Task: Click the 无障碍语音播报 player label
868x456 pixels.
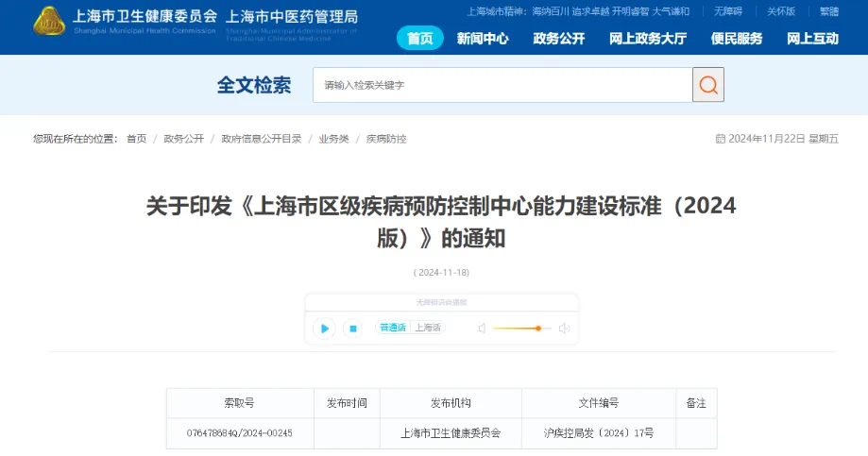Action: (441, 303)
